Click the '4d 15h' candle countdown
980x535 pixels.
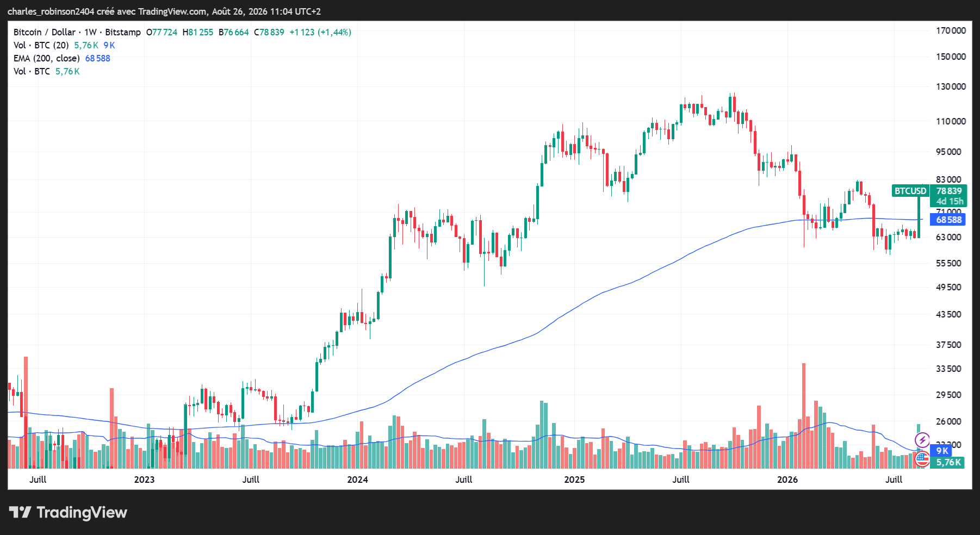[x=950, y=201]
